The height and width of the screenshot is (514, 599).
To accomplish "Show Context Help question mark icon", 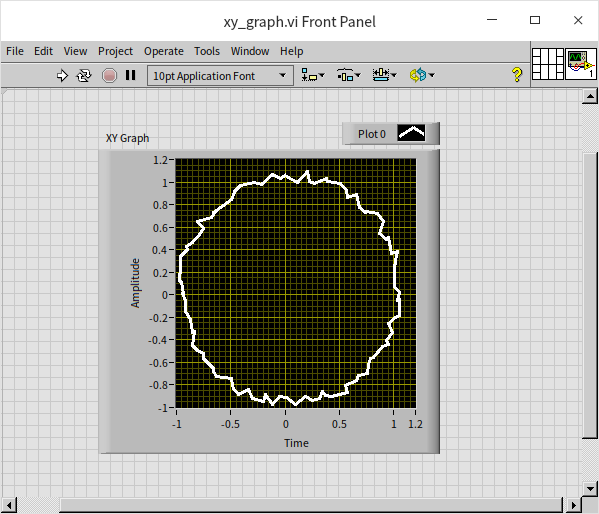I will (517, 75).
